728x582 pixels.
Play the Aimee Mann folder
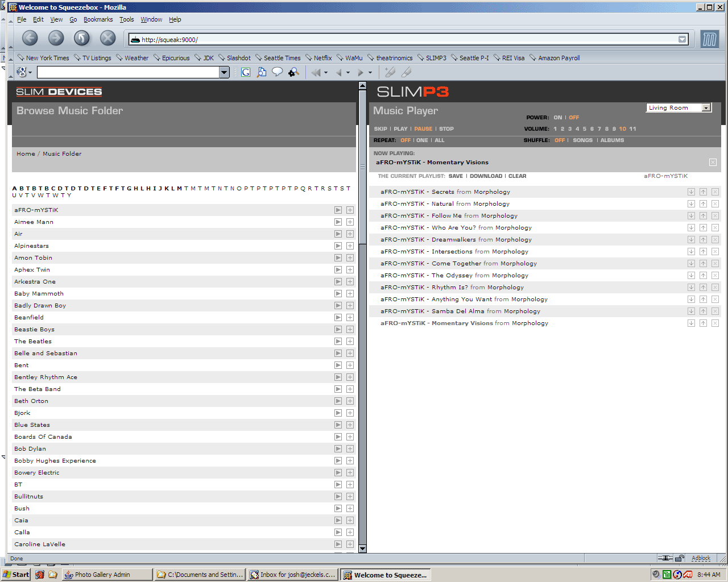[x=338, y=222]
